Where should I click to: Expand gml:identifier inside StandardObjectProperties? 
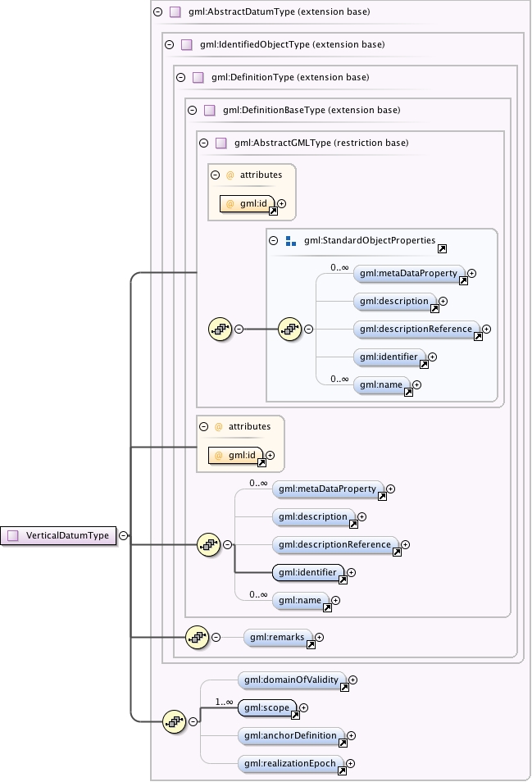point(433,357)
